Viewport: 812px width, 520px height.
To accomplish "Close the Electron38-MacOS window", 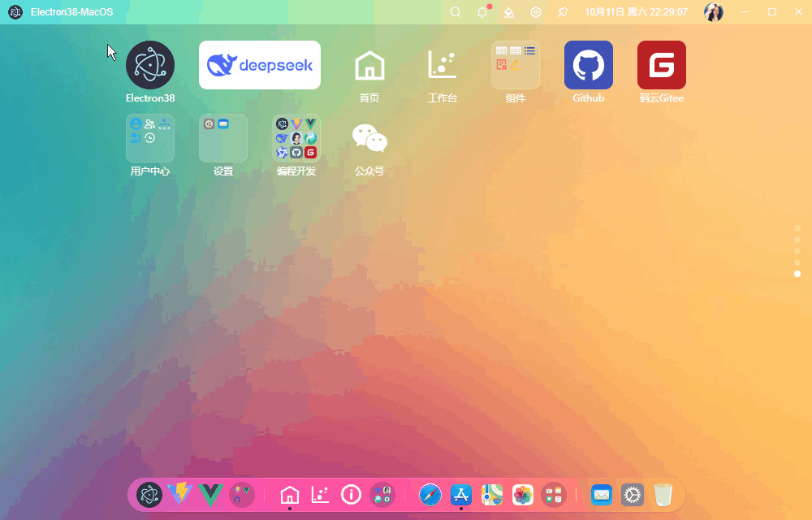I will pos(798,12).
